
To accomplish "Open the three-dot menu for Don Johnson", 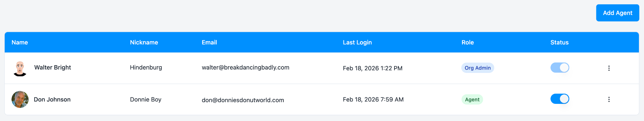I will pos(609,99).
